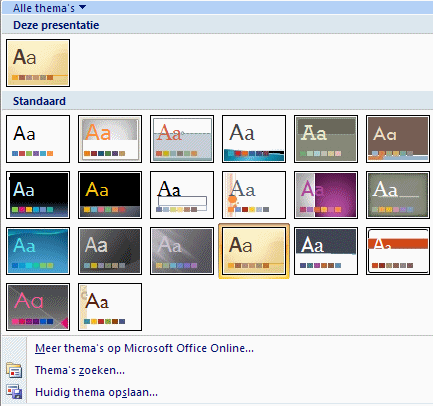433x406 pixels.
Task: Apply theme with teal wave at bottom
Action: [x=254, y=139]
